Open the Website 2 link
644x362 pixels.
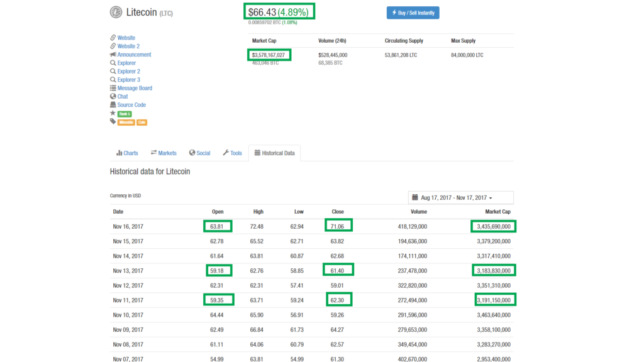128,46
